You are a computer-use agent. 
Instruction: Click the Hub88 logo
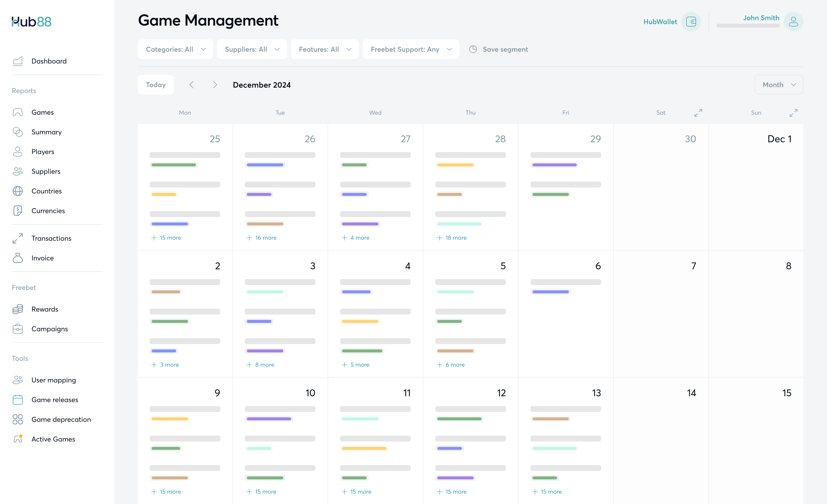click(x=32, y=22)
